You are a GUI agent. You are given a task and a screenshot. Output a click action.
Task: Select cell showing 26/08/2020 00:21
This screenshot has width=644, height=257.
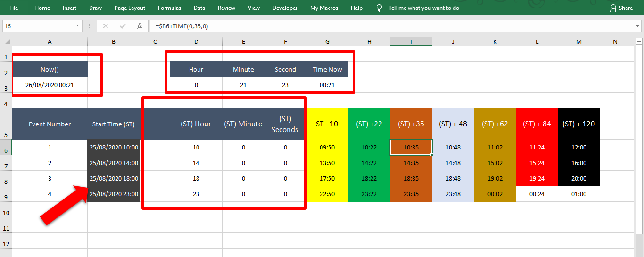coord(50,85)
